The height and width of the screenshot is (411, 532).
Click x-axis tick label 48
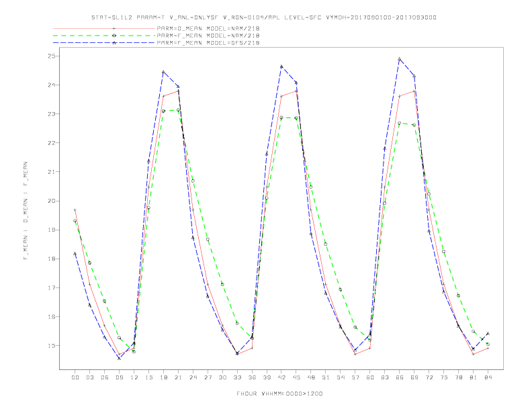pyautogui.click(x=311, y=377)
